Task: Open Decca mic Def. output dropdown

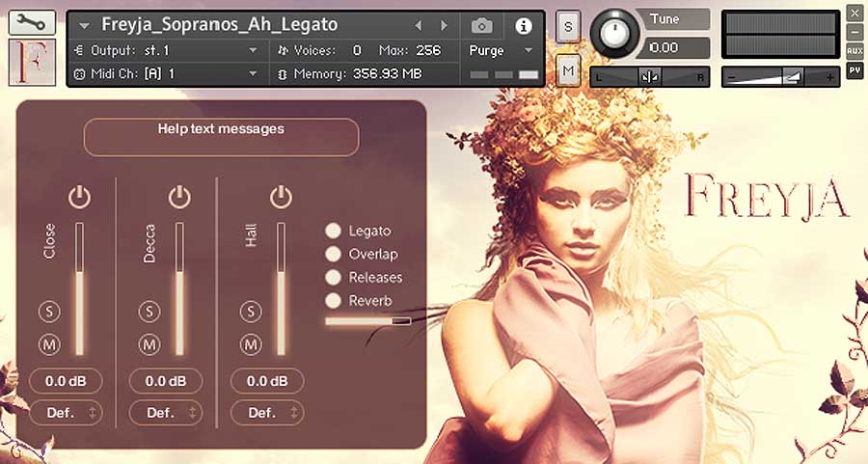Action: pyautogui.click(x=166, y=413)
